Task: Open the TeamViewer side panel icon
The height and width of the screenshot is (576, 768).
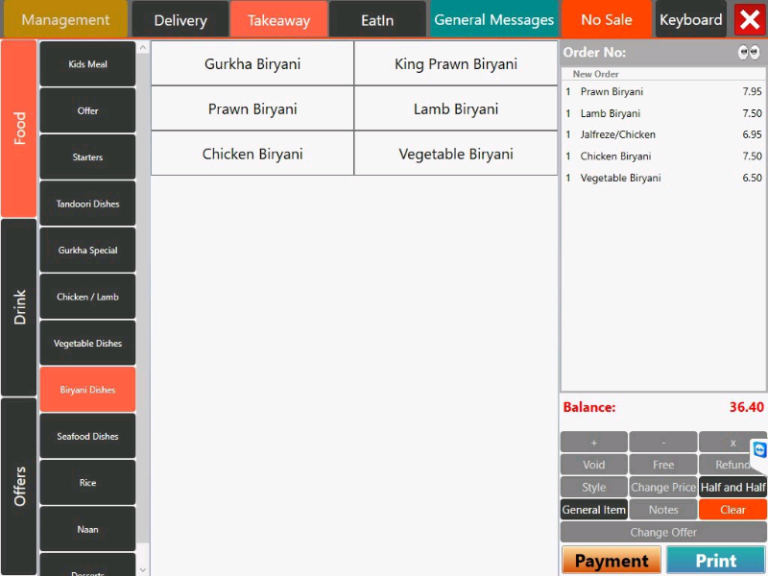Action: (759, 450)
